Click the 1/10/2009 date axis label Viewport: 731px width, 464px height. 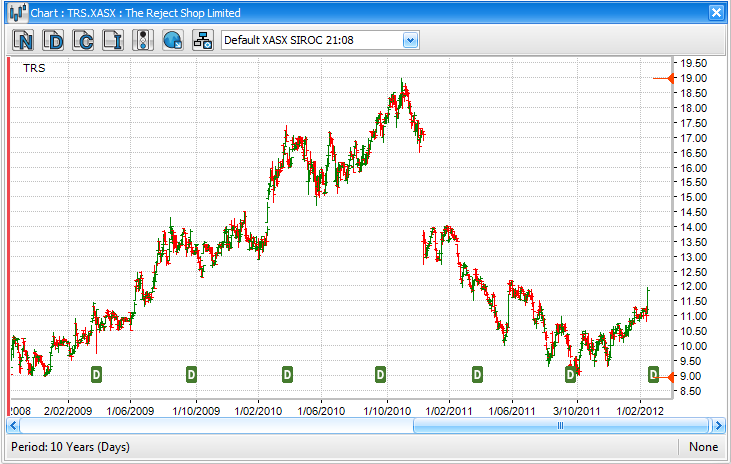point(196,411)
